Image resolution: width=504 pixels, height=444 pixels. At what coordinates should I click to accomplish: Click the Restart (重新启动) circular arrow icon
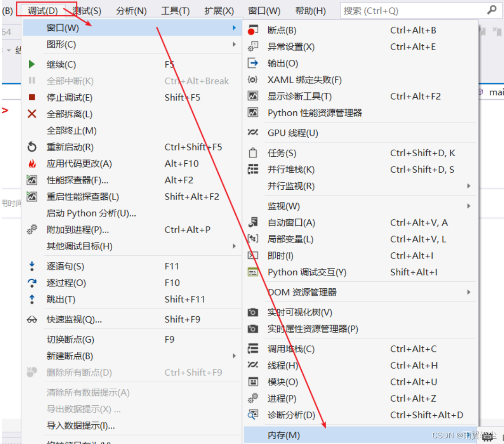pyautogui.click(x=32, y=147)
